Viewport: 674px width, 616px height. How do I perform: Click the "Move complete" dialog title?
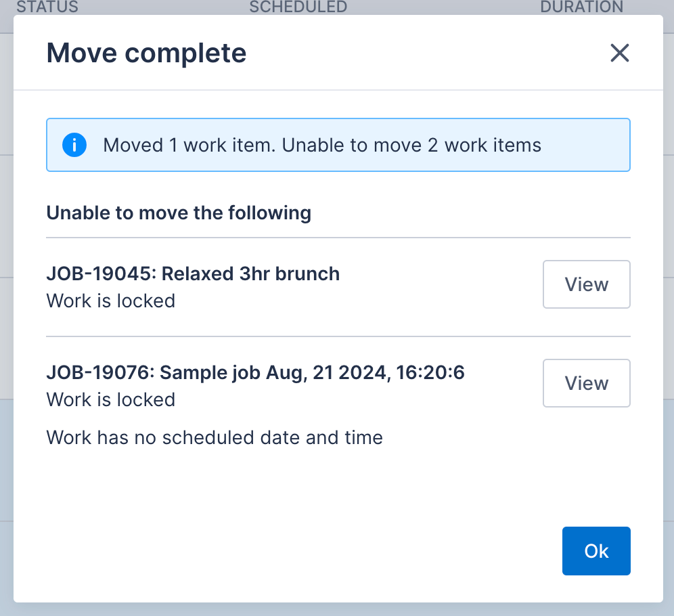[x=146, y=53]
